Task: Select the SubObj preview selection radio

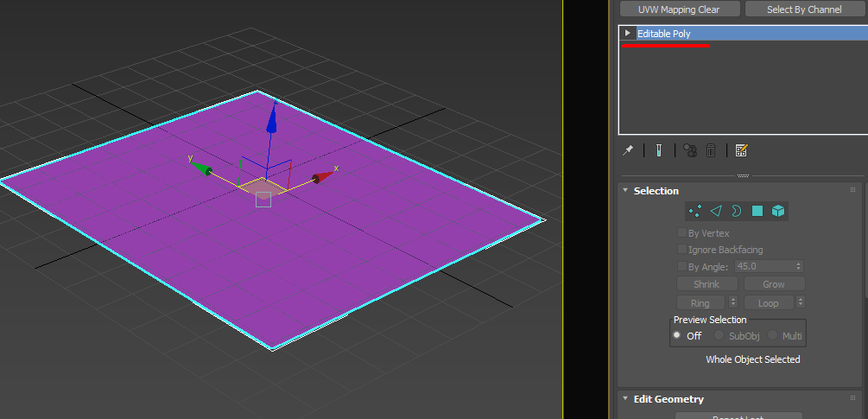Action: [719, 335]
